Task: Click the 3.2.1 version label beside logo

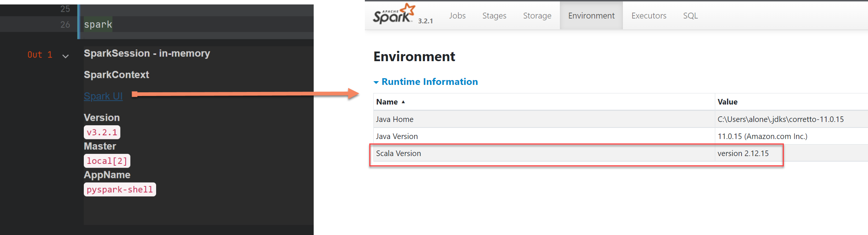Action: (x=425, y=21)
